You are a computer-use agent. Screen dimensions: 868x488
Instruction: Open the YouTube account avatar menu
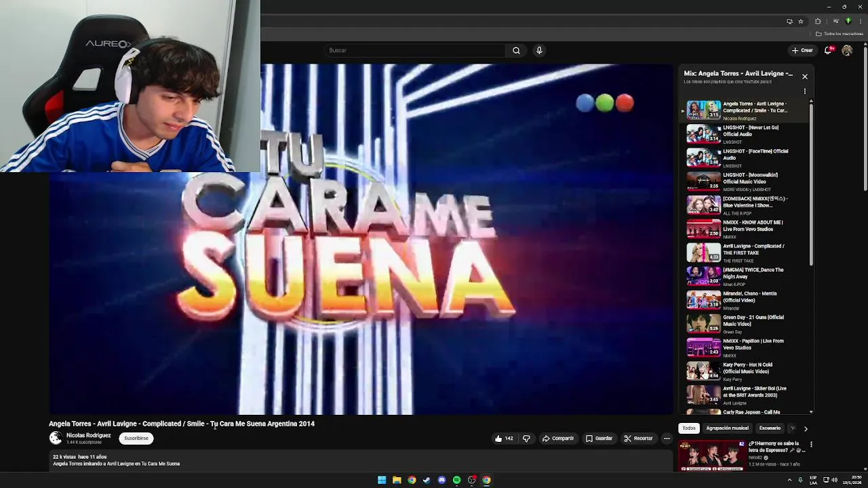click(847, 50)
